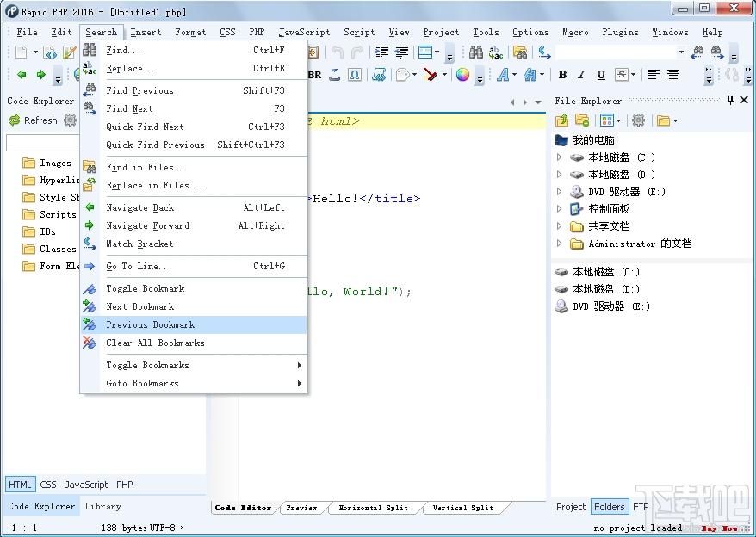Click Refresh in Code Explorer

pyautogui.click(x=33, y=120)
